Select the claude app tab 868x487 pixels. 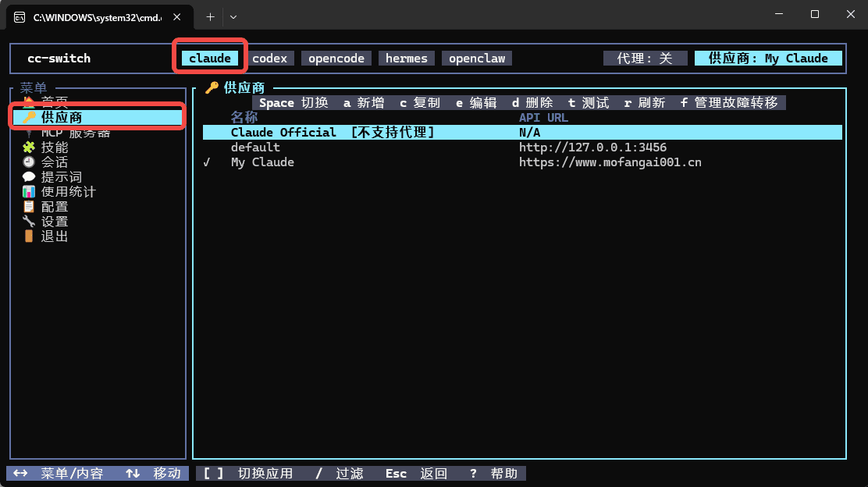tap(210, 58)
